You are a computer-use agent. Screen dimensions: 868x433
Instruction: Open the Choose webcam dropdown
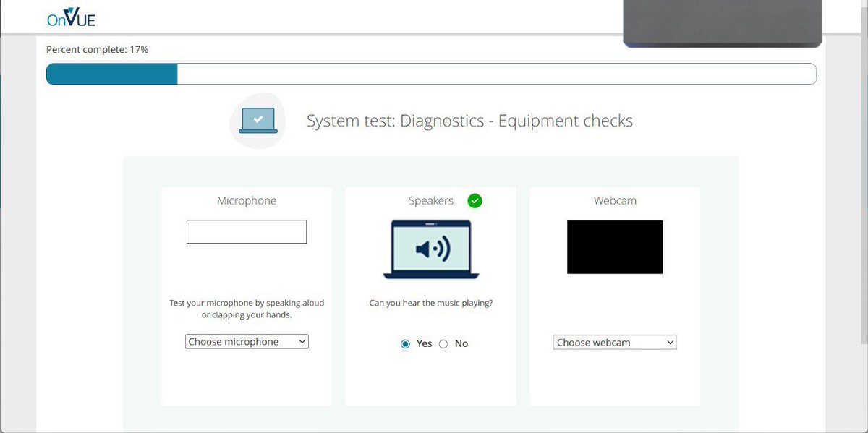pos(615,343)
